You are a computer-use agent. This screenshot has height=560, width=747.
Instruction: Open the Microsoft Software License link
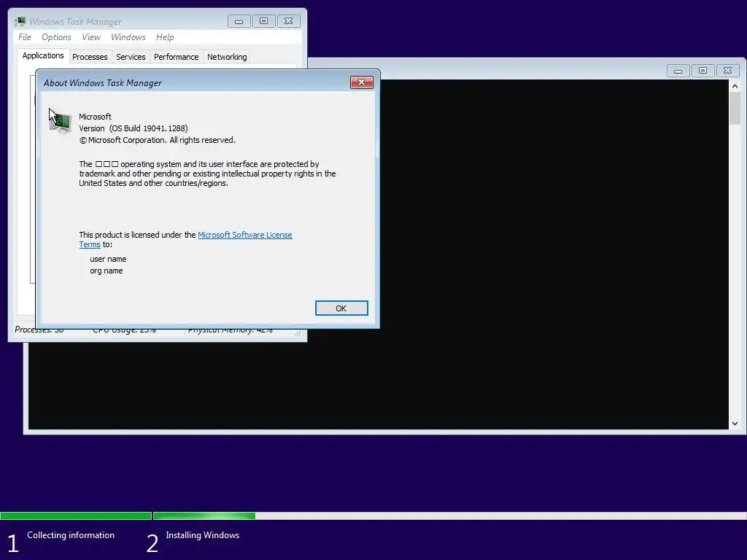[x=245, y=235]
